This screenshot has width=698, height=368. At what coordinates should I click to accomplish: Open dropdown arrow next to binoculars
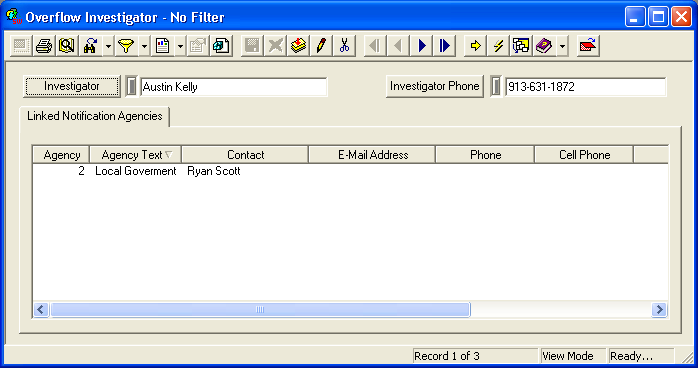click(x=108, y=45)
